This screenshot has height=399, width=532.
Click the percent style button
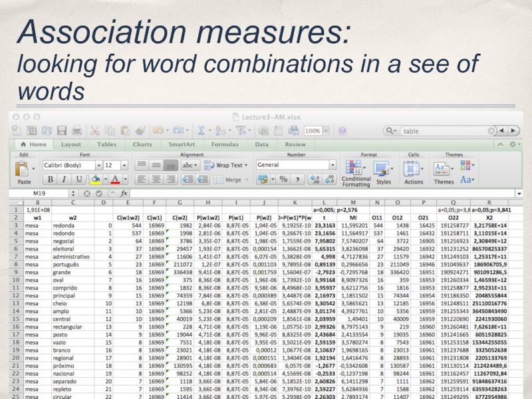click(x=283, y=179)
